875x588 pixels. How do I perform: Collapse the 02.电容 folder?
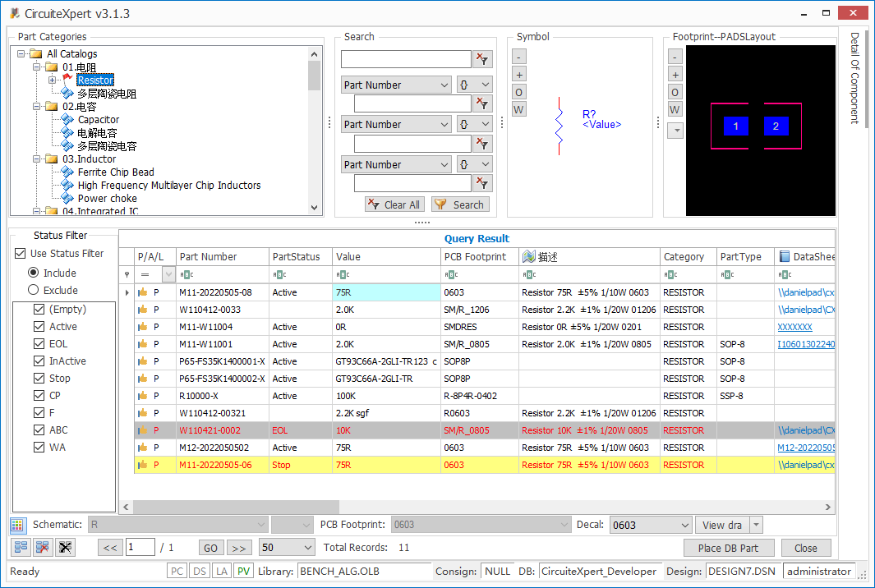[x=37, y=107]
